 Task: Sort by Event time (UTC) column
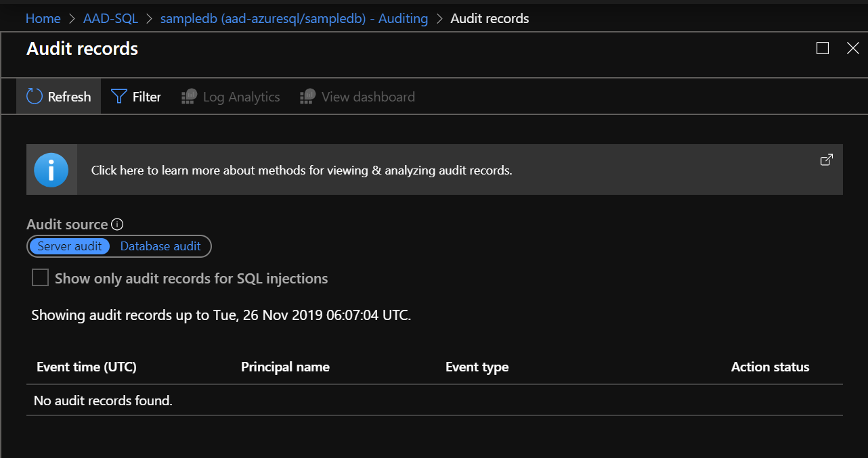87,367
